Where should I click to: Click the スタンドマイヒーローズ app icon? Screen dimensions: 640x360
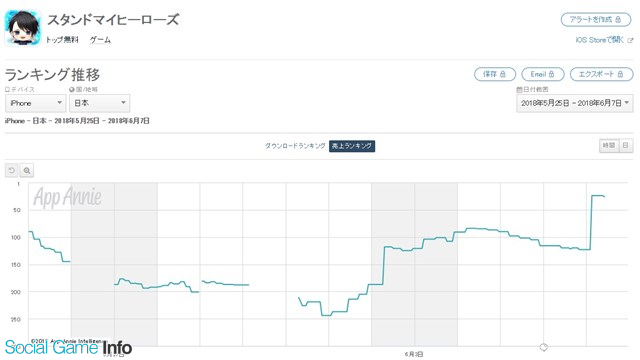(23, 28)
